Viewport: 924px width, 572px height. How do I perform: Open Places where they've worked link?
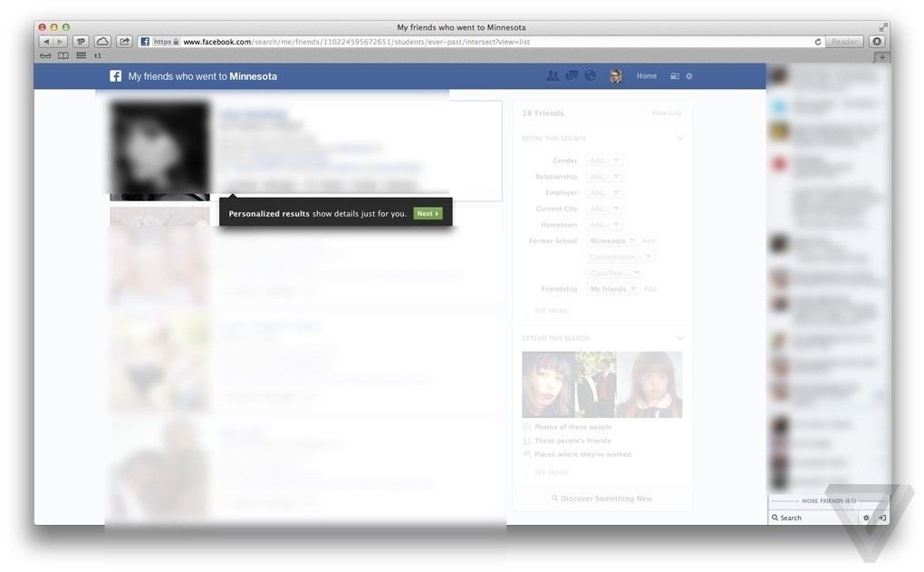coord(582,454)
